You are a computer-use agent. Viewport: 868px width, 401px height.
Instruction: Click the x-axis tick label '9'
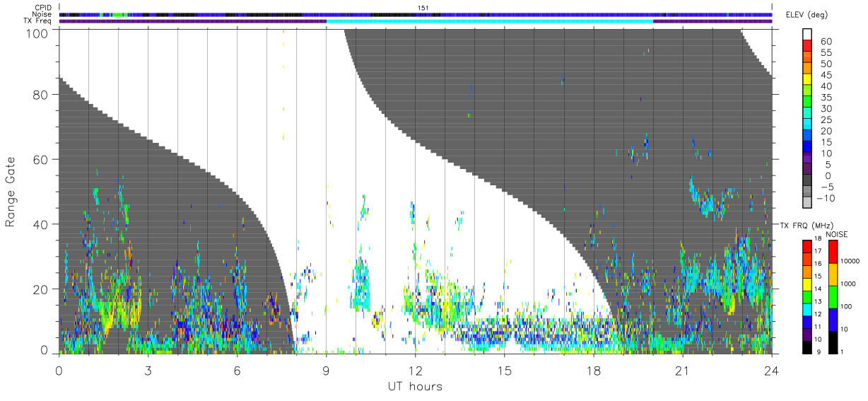pyautogui.click(x=326, y=370)
